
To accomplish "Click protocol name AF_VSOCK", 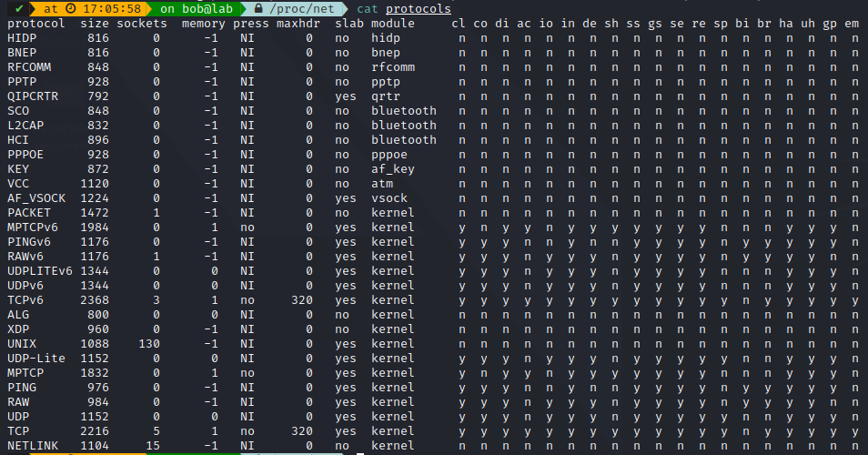I will tap(36, 198).
